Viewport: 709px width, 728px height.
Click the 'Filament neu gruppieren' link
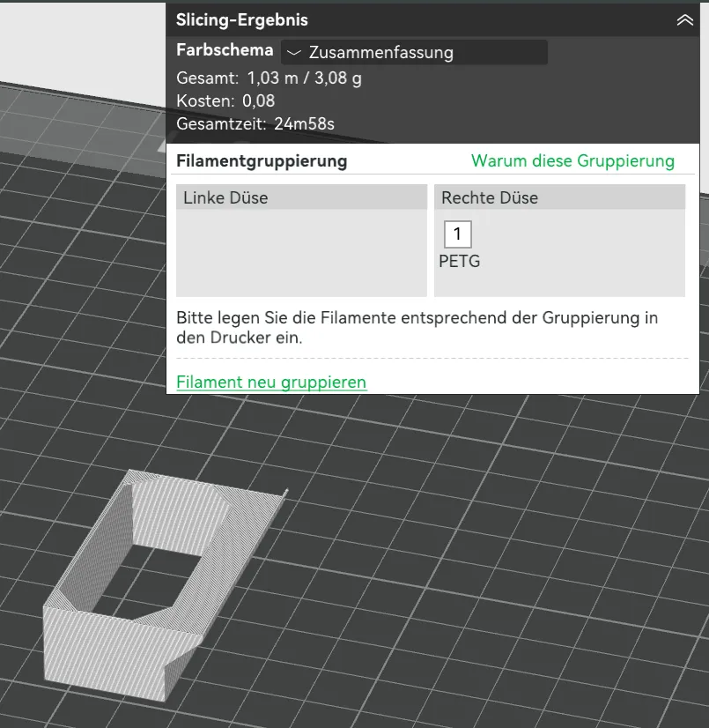pyautogui.click(x=271, y=382)
